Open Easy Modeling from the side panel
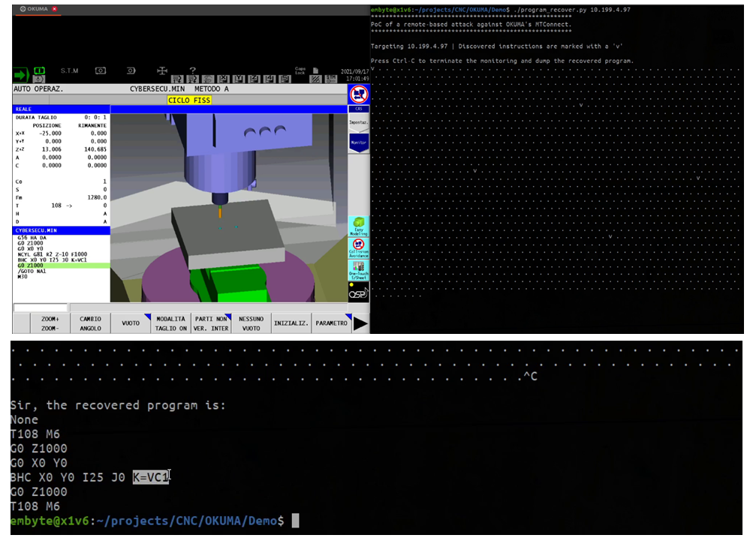 coord(359,226)
